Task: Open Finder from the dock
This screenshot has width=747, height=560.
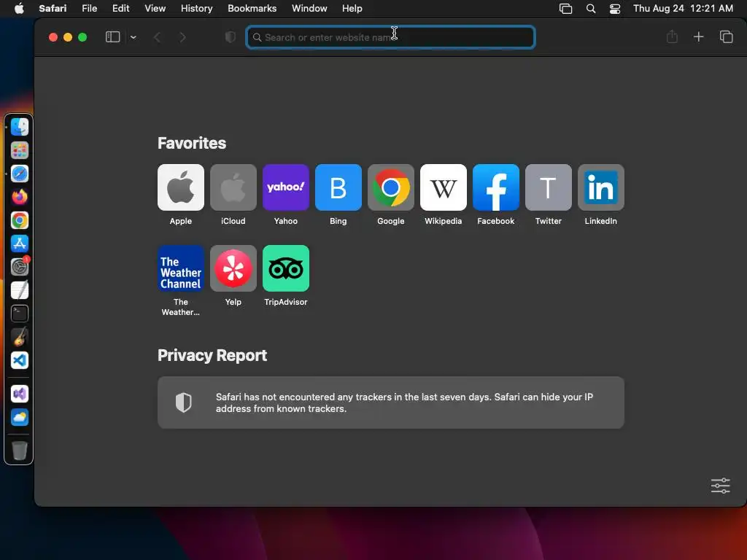Action: pos(20,127)
